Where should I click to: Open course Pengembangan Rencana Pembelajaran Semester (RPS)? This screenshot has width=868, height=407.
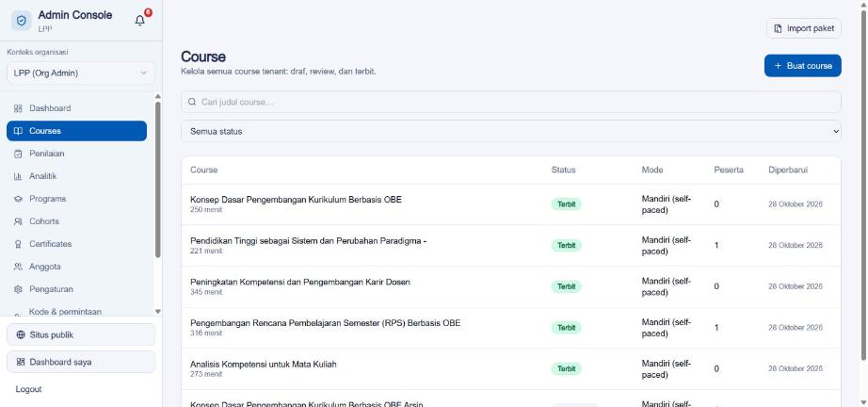coord(325,323)
